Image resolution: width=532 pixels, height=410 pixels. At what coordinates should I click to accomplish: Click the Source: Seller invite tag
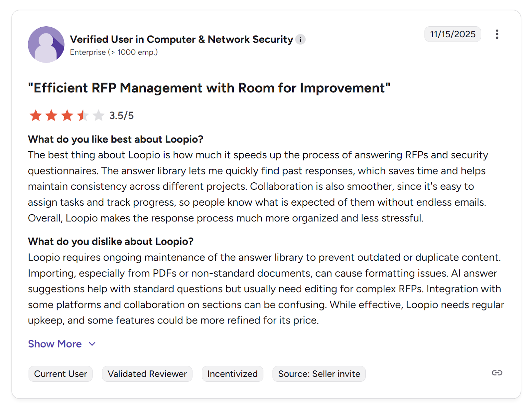319,374
